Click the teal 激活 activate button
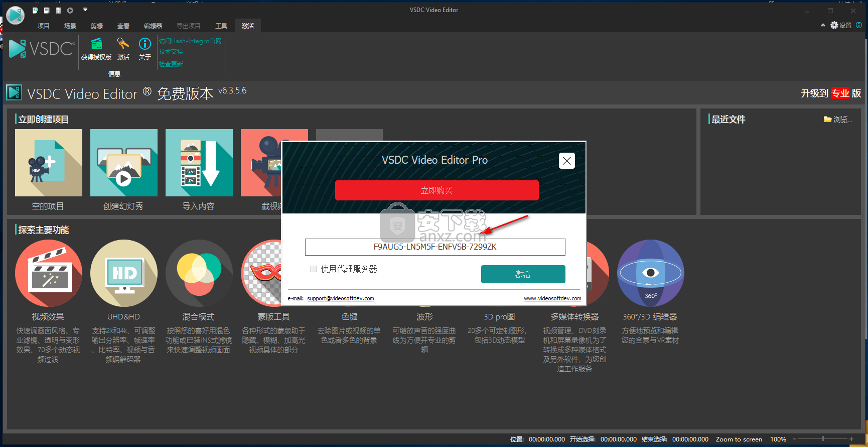868x447 pixels. (x=523, y=274)
